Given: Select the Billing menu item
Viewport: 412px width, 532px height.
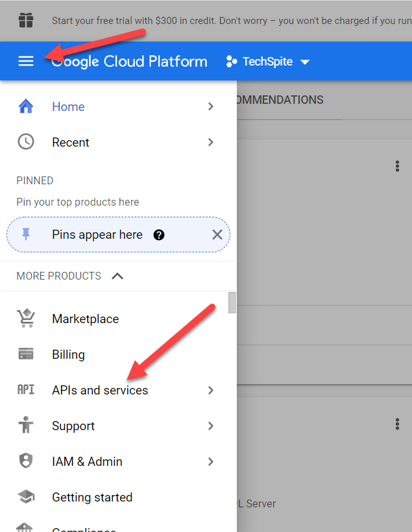Looking at the screenshot, I should 68,354.
